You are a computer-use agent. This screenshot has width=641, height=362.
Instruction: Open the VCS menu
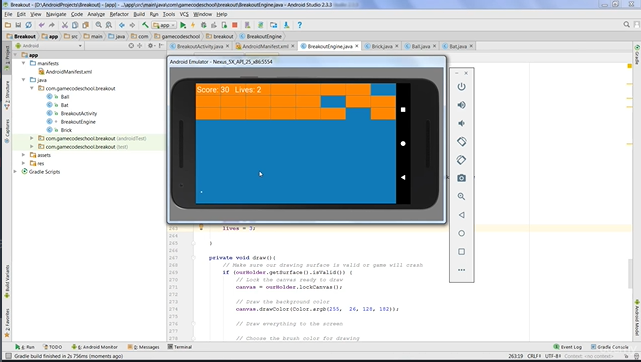(x=184, y=14)
